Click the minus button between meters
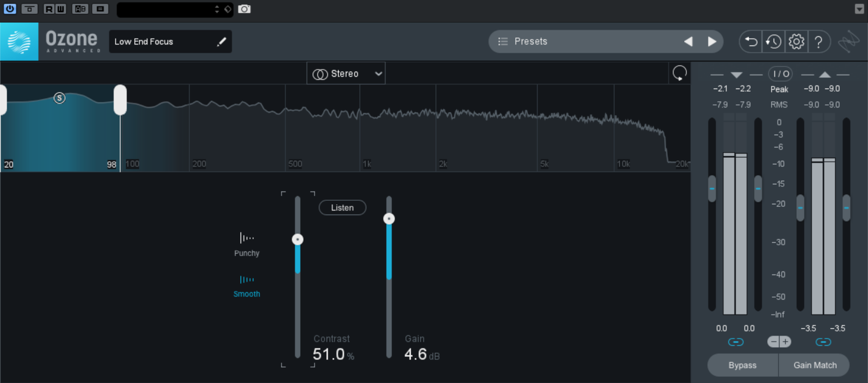The width and height of the screenshot is (868, 383). point(773,342)
